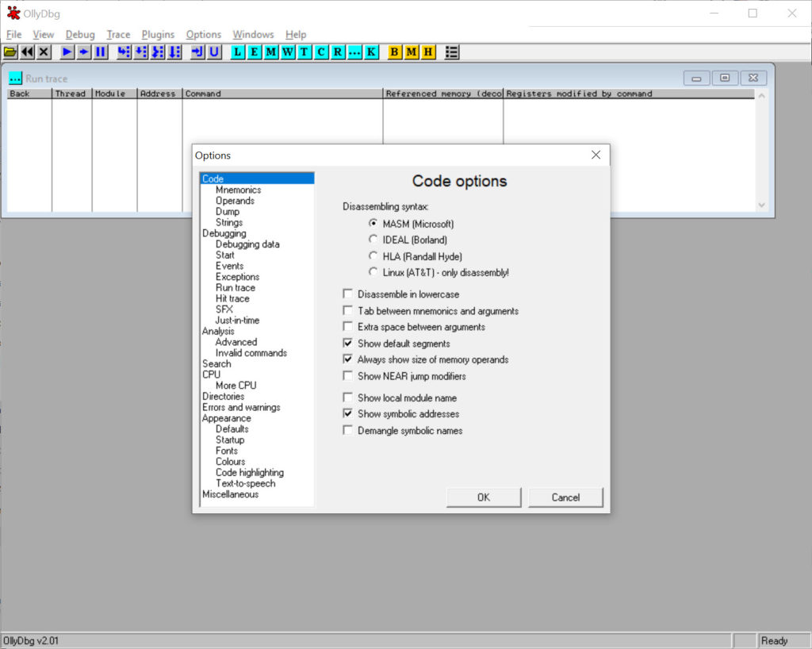
Task: Open the File menu
Action: click(13, 34)
